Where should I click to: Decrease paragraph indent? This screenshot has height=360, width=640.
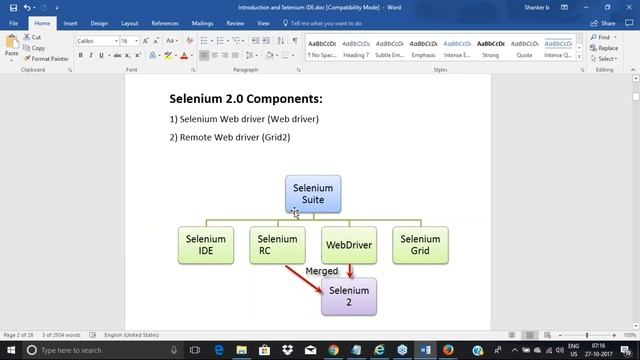(255, 40)
